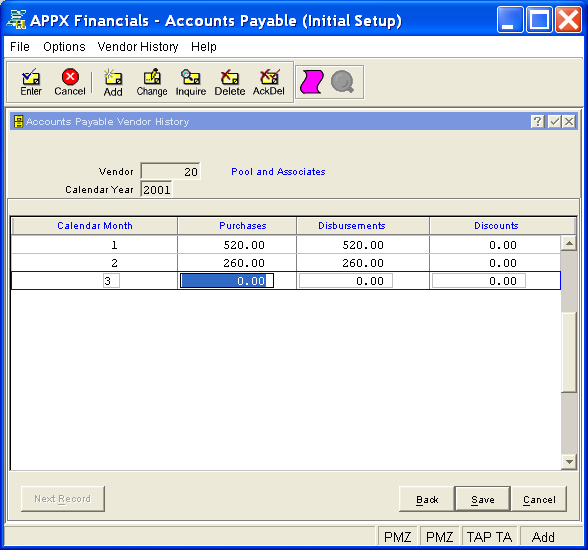
Task: Click Purchases value 260.00
Action: click(244, 263)
